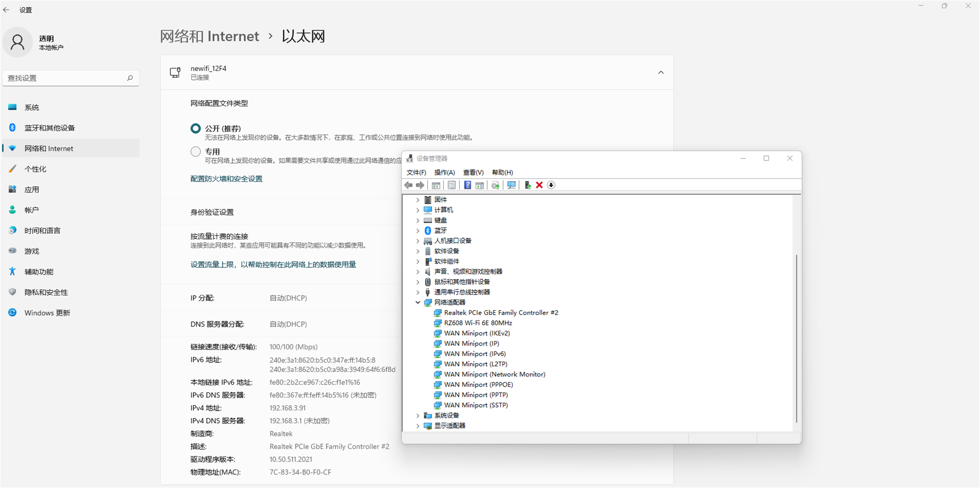The height and width of the screenshot is (488, 980).
Task: Click the IPv4 address 192.168.3.91
Action: 288,408
